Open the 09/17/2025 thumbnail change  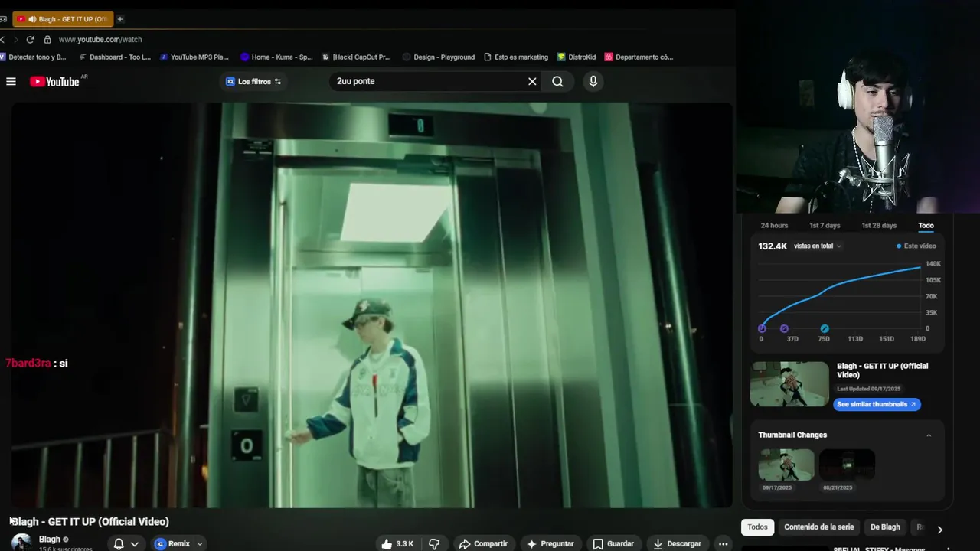[786, 465]
